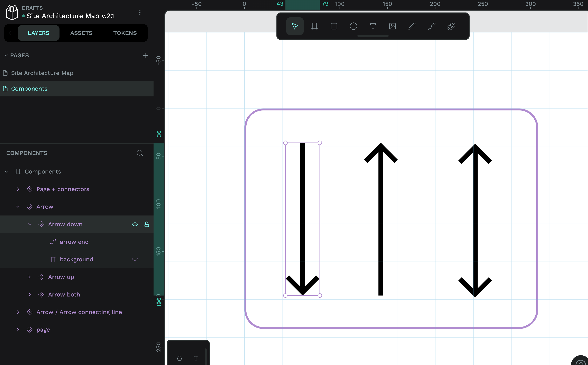
Task: Select the Text tool in toolbar
Action: click(x=373, y=26)
